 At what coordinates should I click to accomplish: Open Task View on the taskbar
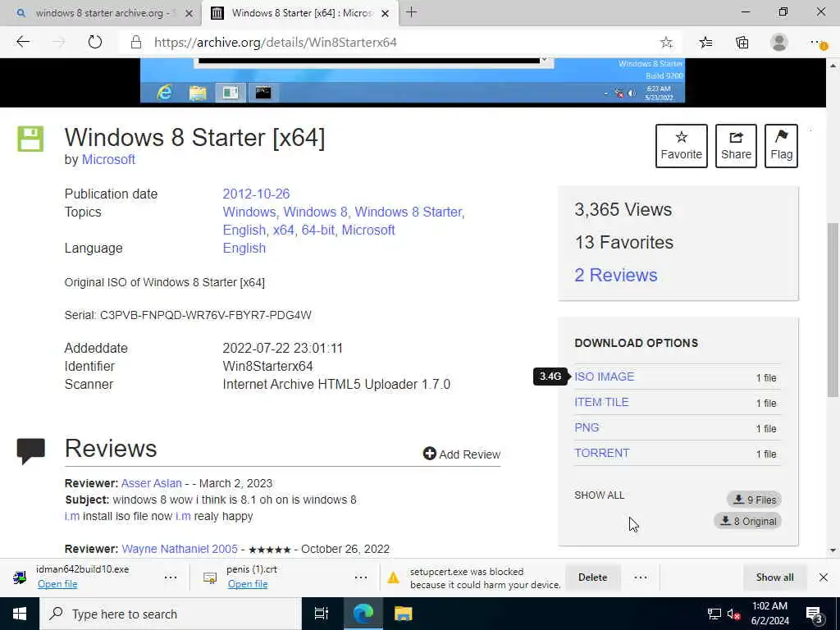(321, 614)
